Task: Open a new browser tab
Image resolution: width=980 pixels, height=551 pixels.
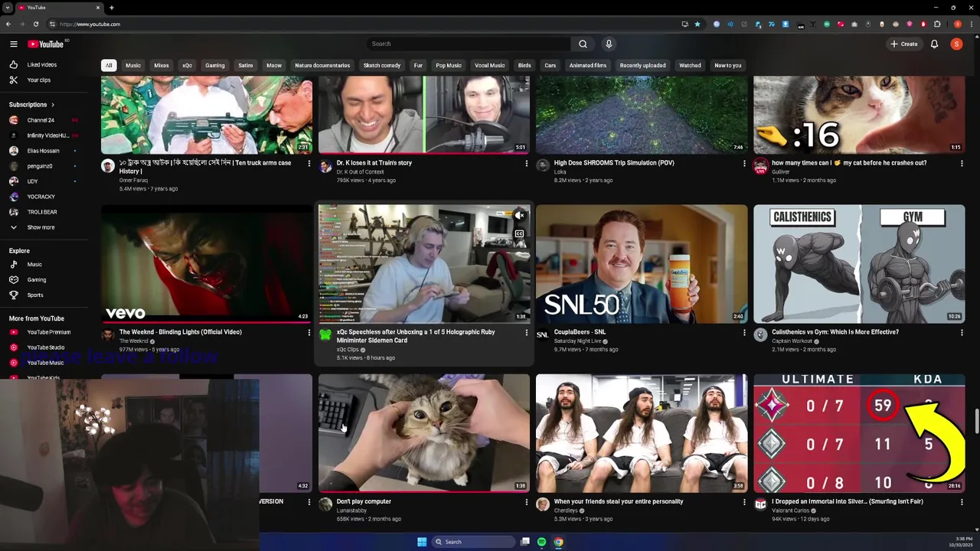Action: point(112,8)
